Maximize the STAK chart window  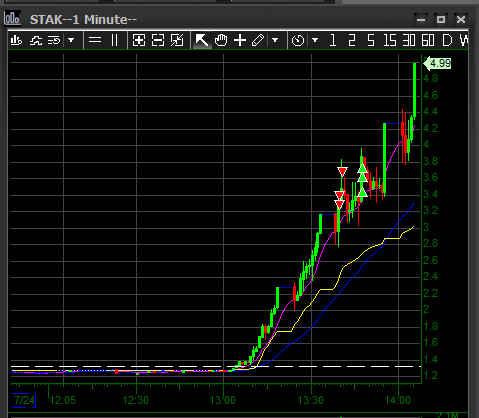tap(441, 20)
